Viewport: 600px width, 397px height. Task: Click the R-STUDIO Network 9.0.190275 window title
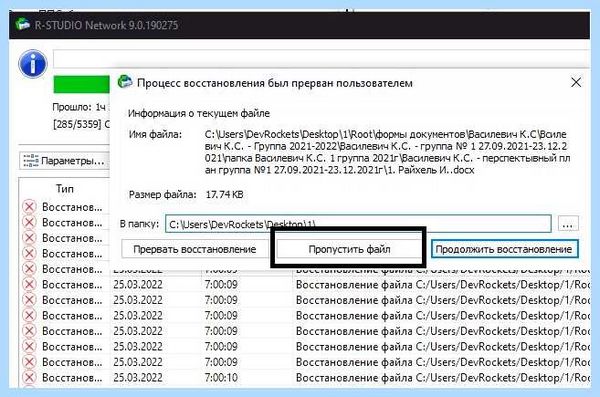106,25
